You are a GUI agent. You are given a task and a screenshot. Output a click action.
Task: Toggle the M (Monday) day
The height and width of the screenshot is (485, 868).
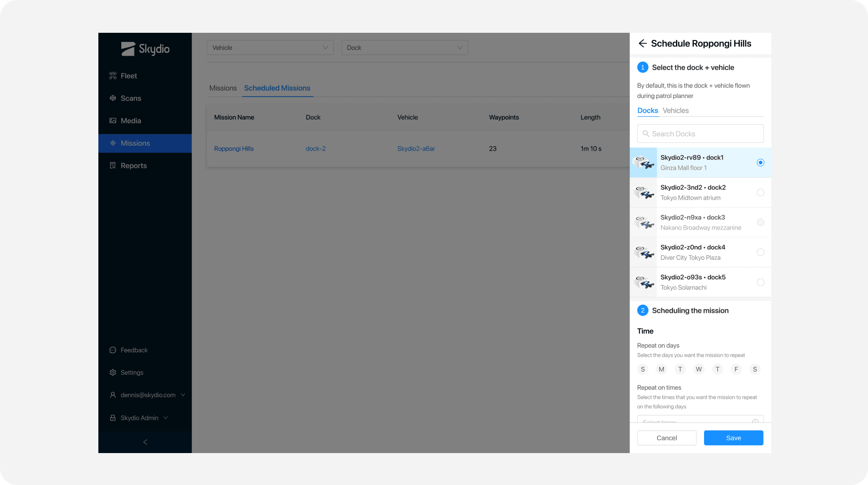click(x=661, y=369)
